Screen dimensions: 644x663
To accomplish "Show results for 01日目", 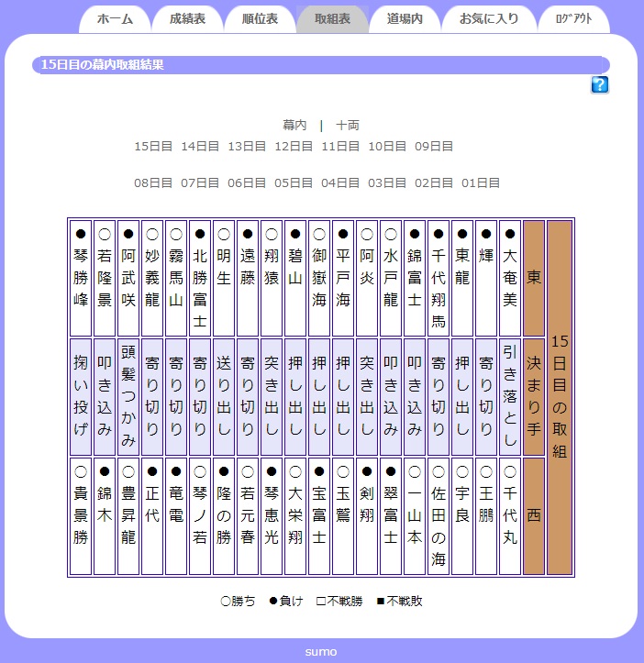I will click(x=481, y=183).
